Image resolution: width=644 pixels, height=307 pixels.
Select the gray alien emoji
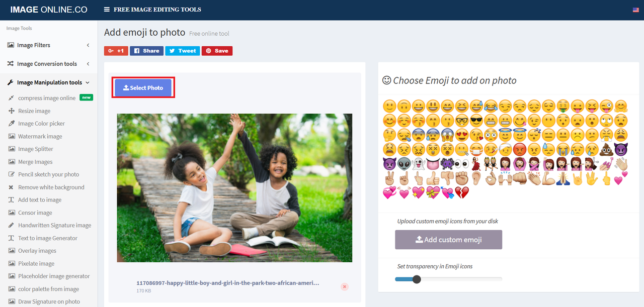(x=404, y=164)
